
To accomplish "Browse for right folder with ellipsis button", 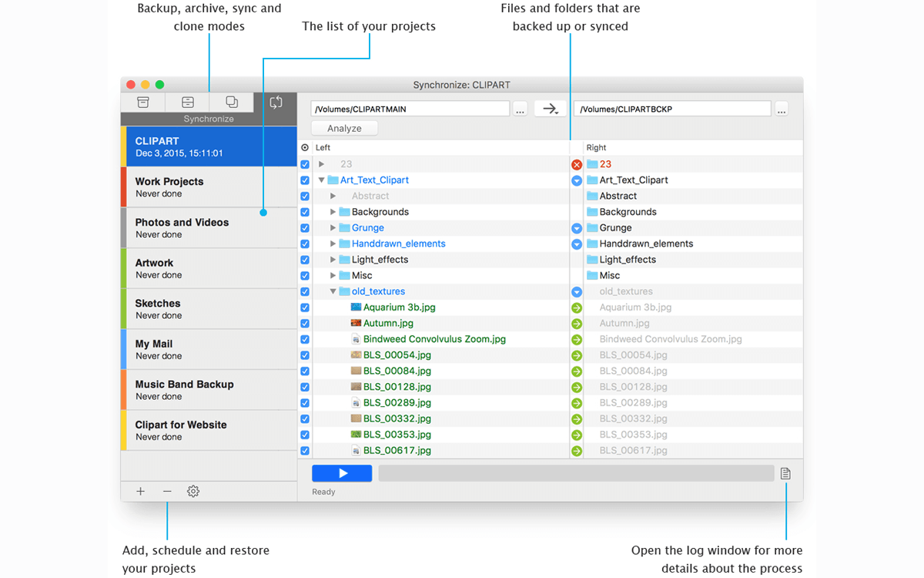I will click(x=782, y=109).
